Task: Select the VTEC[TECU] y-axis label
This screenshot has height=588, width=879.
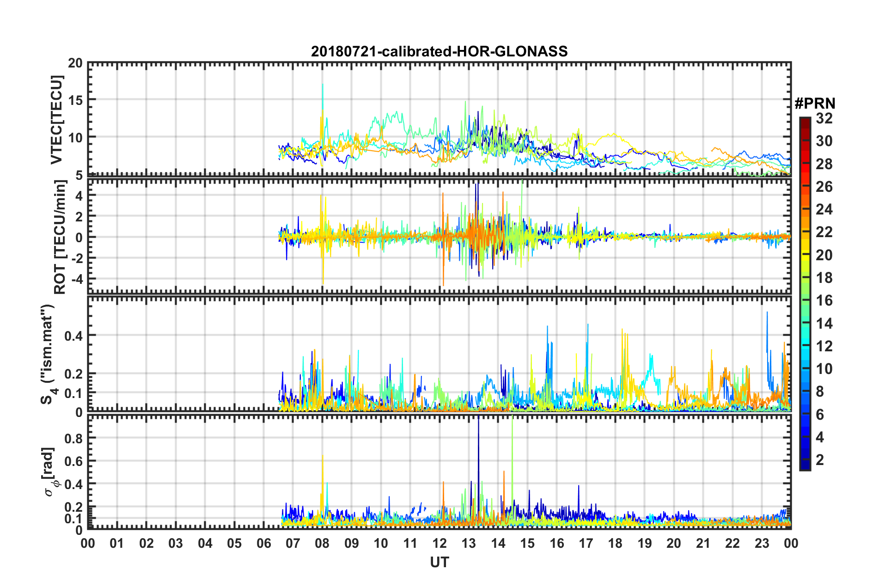Action: click(x=56, y=120)
